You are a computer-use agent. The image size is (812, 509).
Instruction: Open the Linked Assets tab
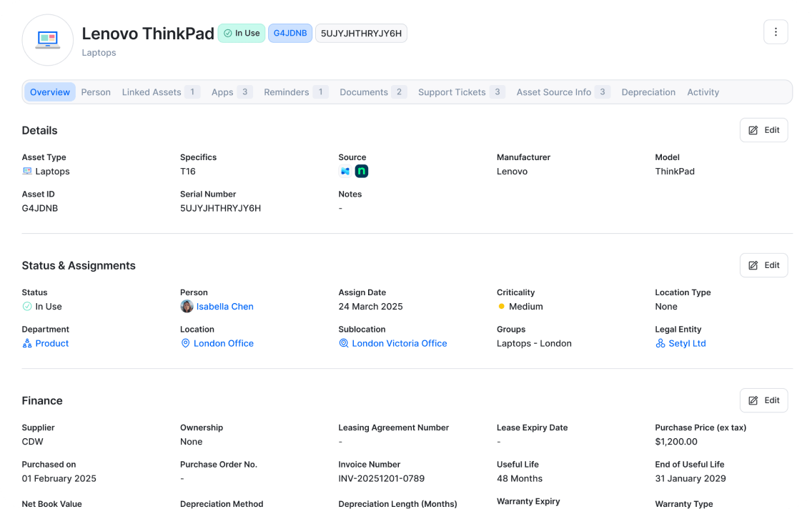pos(161,92)
